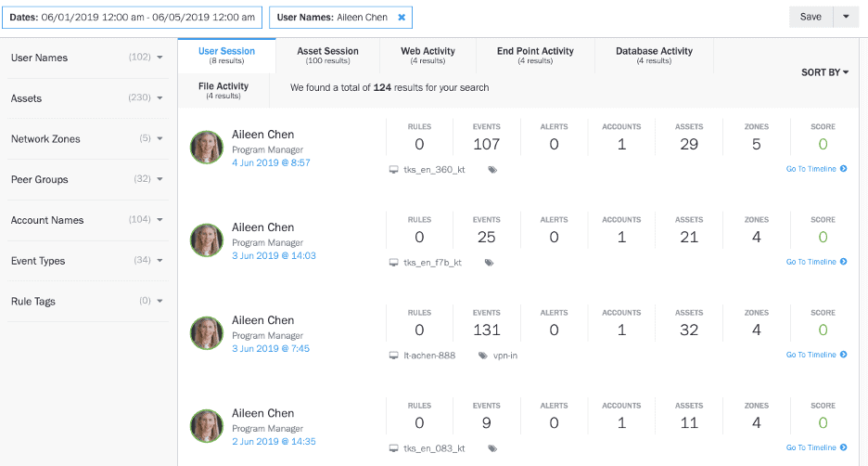Click arrow icon of Go To Timeline, 3 Jun 7:45 session
This screenshot has width=868, height=466.
pos(844,354)
